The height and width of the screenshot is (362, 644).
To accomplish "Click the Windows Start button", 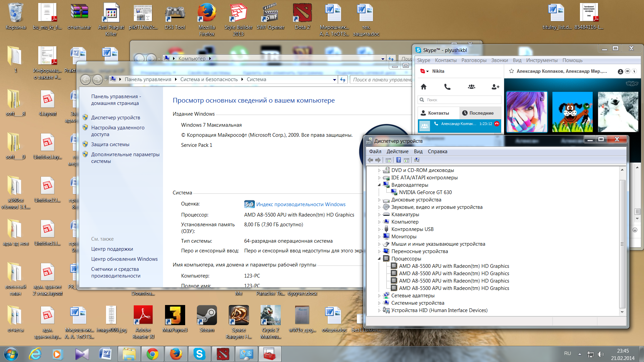I will [11, 354].
